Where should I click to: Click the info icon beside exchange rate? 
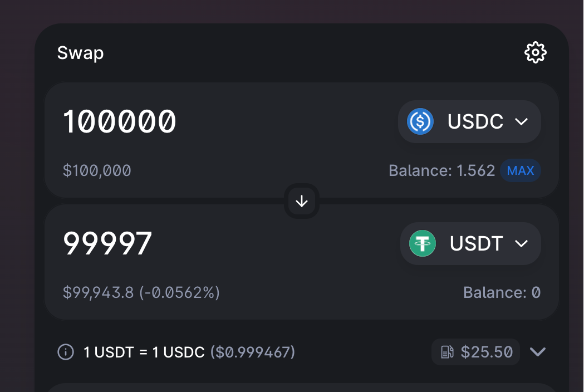click(x=66, y=352)
